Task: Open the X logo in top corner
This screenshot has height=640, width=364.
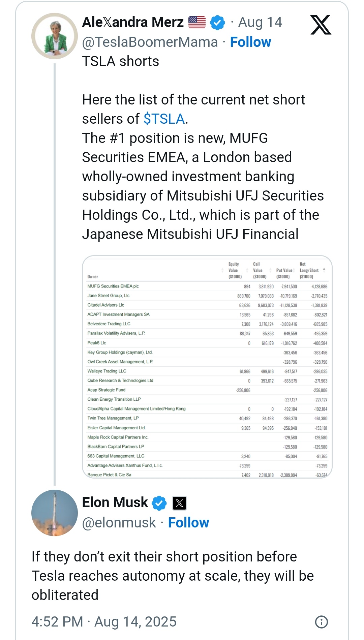Action: [321, 25]
